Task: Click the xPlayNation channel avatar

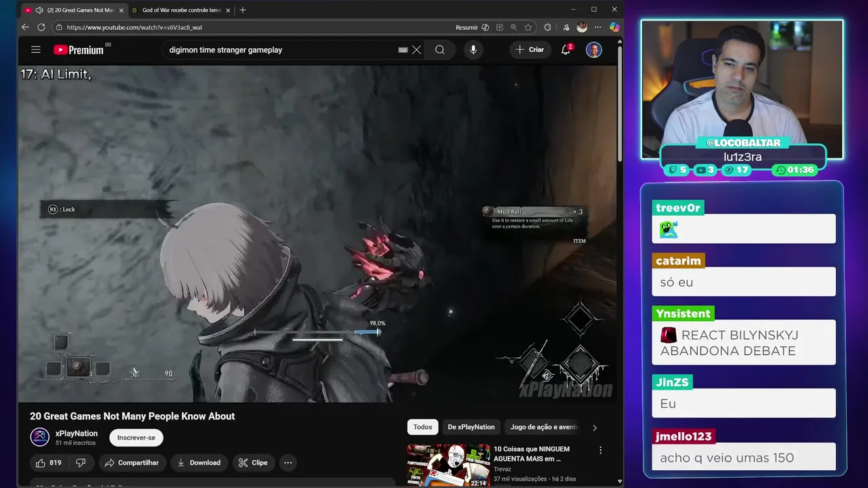Action: [x=40, y=437]
